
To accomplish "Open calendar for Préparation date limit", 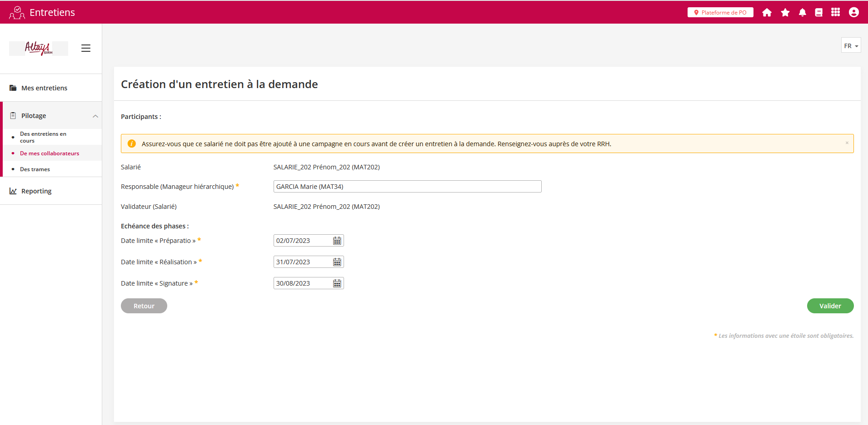I will [x=337, y=241].
